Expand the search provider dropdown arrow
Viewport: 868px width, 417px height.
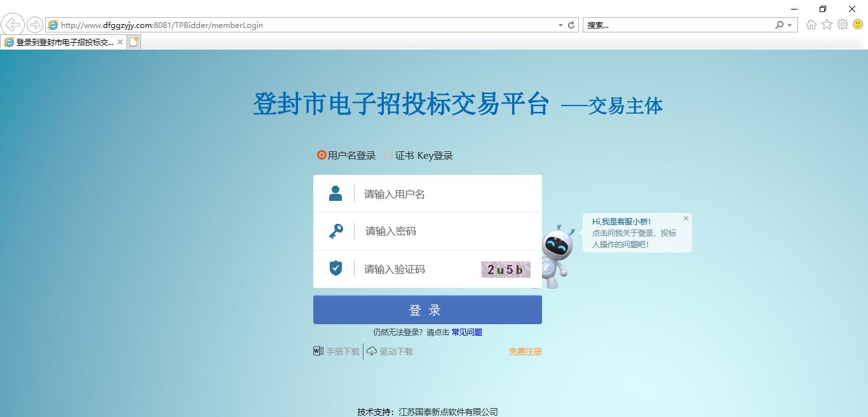tap(789, 25)
